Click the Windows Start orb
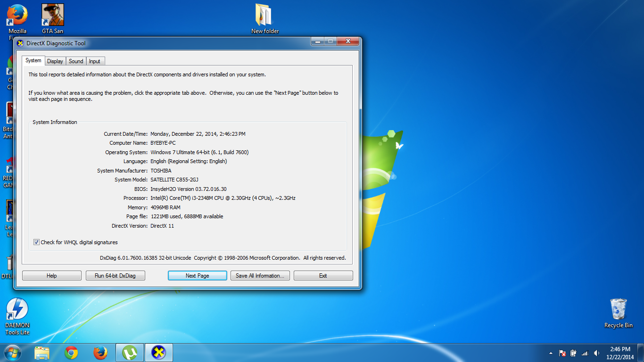The width and height of the screenshot is (644, 362). click(13, 353)
